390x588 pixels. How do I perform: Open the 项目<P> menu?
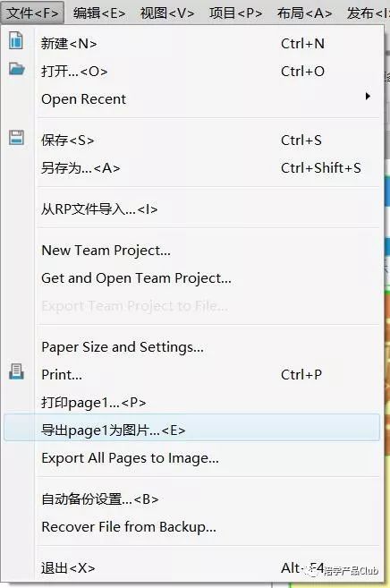coord(235,13)
